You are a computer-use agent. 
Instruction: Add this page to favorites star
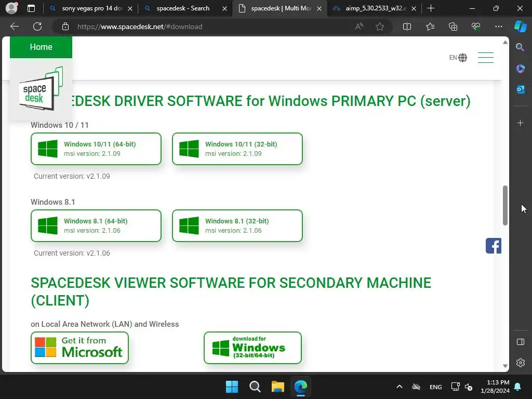(x=380, y=26)
